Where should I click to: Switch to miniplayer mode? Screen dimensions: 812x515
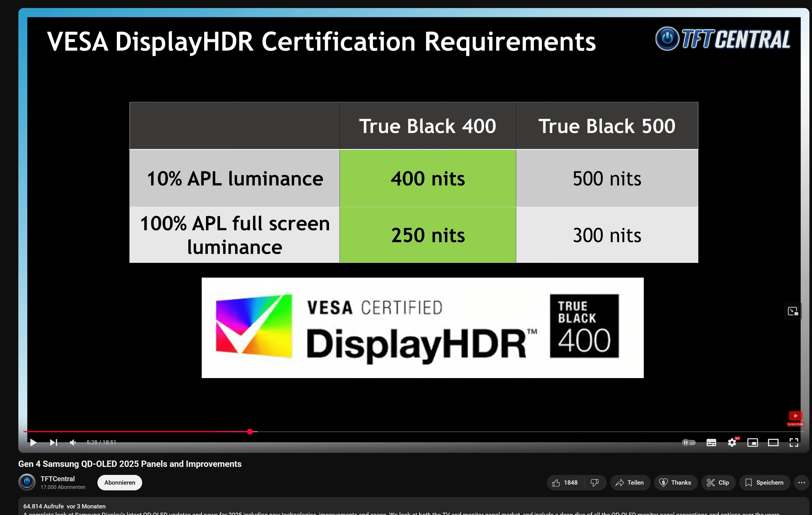coord(753,443)
